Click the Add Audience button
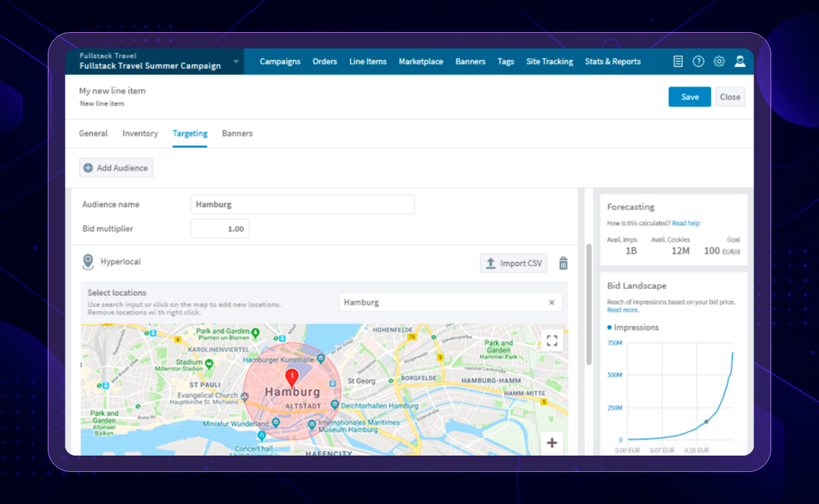 pos(116,168)
